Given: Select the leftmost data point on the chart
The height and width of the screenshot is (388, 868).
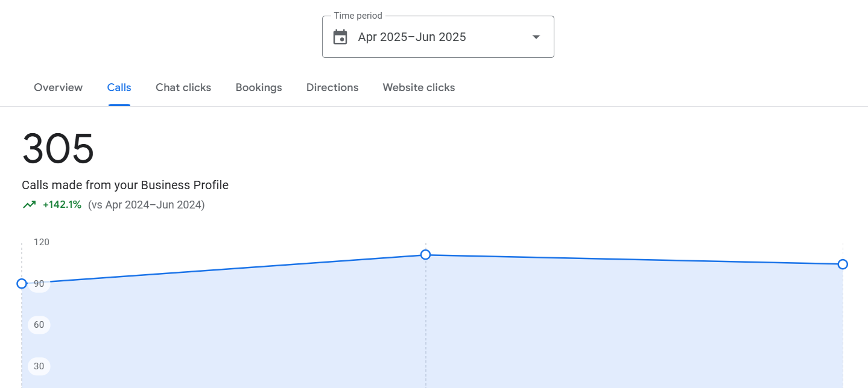Looking at the screenshot, I should (x=22, y=283).
